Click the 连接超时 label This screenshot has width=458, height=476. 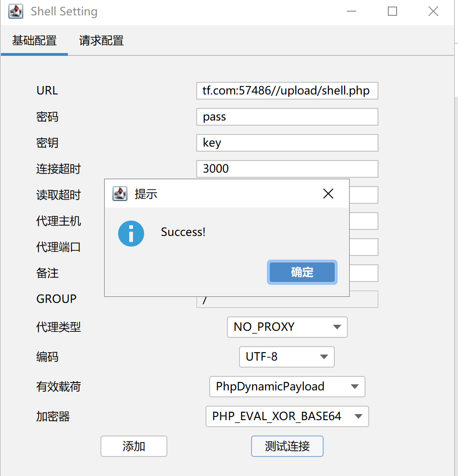click(59, 169)
